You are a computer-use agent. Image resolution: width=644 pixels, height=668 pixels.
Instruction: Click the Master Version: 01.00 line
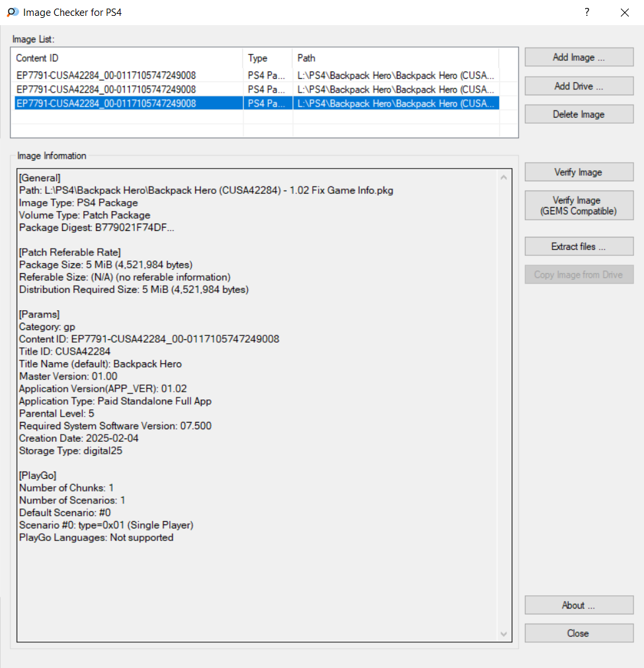click(x=68, y=376)
